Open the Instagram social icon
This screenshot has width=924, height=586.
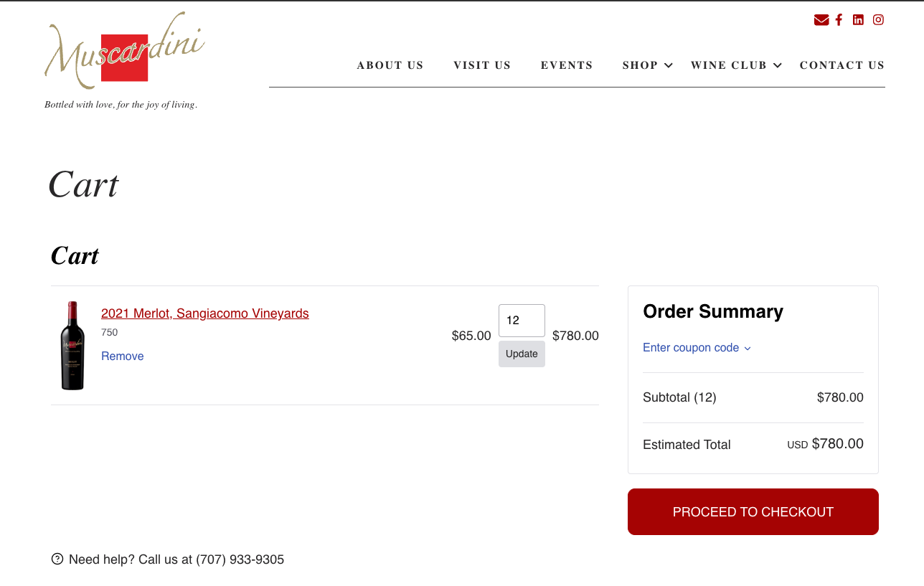pos(878,20)
